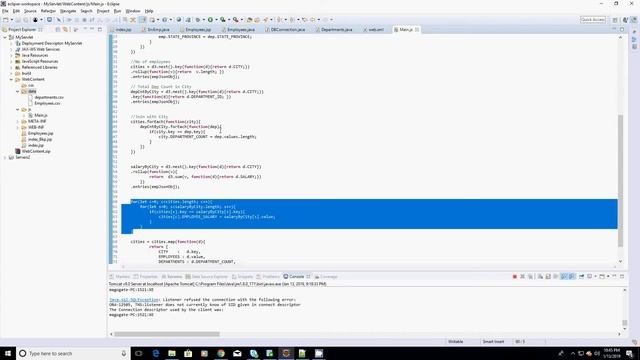
Task: Click Remove Launch icon in console
Action: tap(522, 277)
